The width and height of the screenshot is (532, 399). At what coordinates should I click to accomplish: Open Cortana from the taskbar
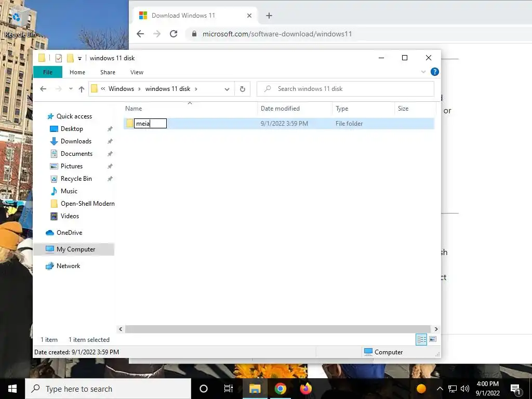click(204, 389)
